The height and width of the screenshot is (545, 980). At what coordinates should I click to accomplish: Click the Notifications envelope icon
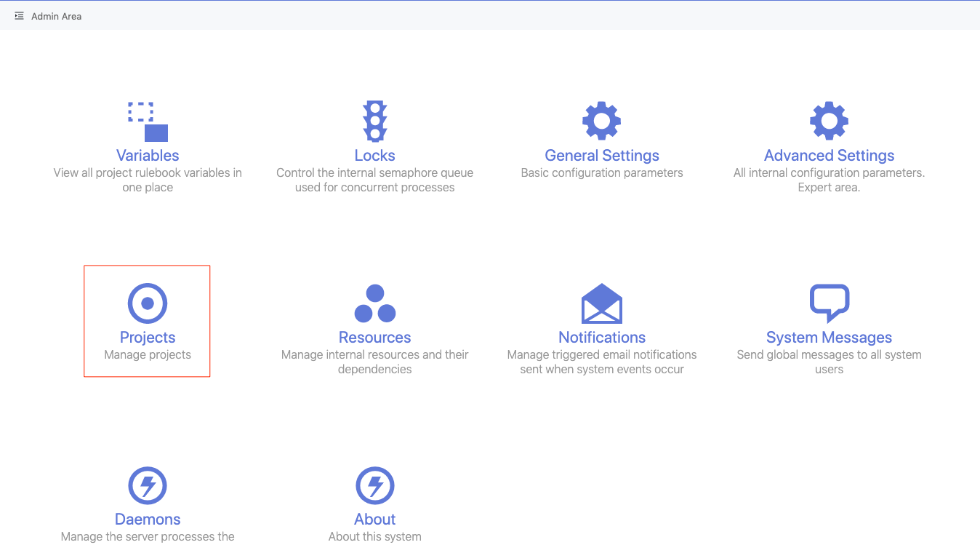click(x=602, y=303)
